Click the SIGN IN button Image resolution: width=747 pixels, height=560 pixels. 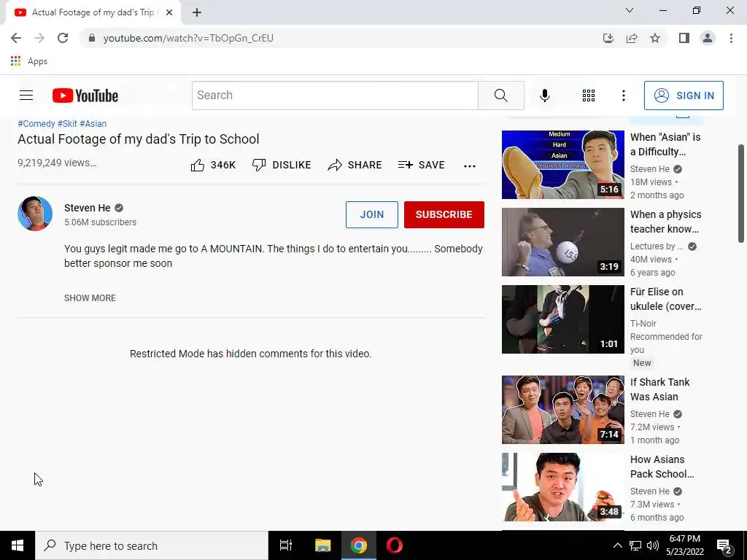point(684,96)
